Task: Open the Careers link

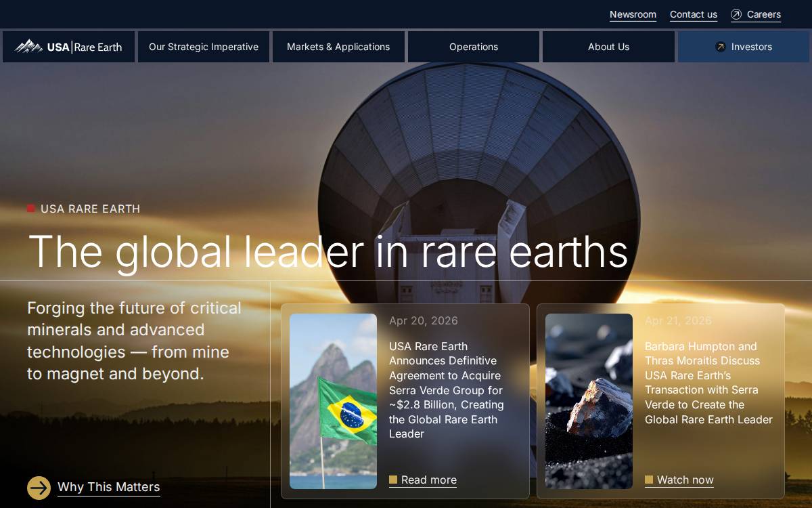Action: 756,14
